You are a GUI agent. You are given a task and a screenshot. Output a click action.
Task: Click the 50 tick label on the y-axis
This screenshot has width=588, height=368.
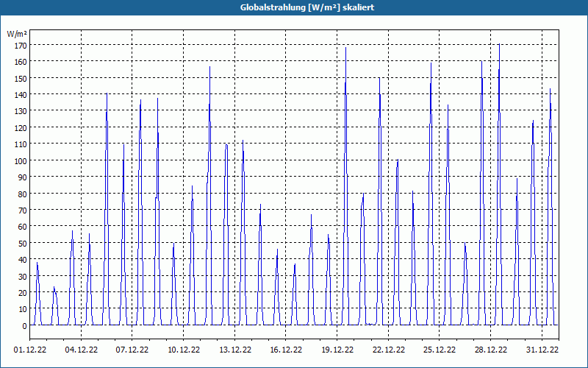click(23, 244)
